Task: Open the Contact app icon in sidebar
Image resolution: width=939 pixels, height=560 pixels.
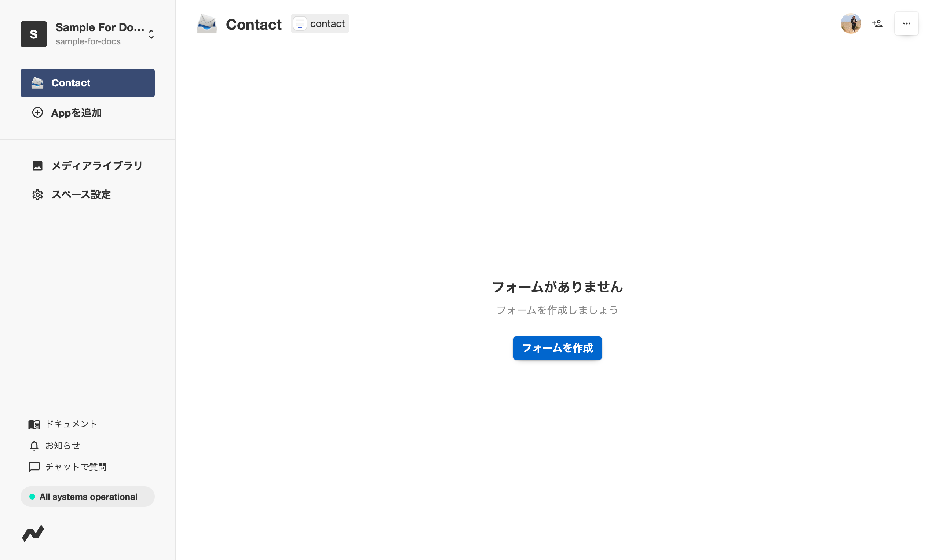Action: point(37,82)
